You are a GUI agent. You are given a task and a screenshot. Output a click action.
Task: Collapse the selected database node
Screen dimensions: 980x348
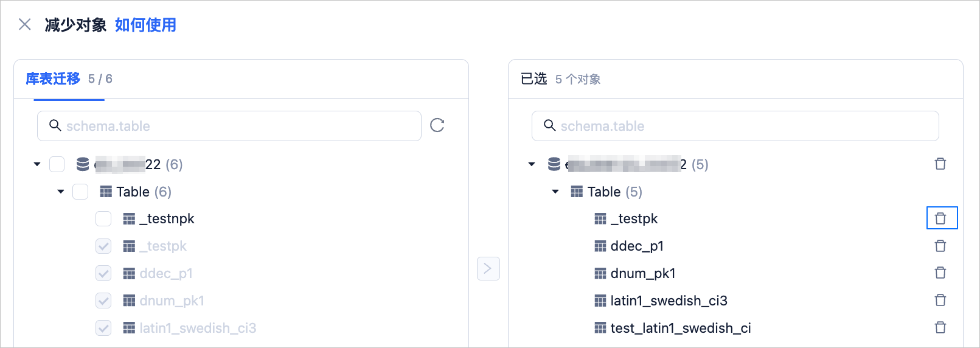coord(532,164)
